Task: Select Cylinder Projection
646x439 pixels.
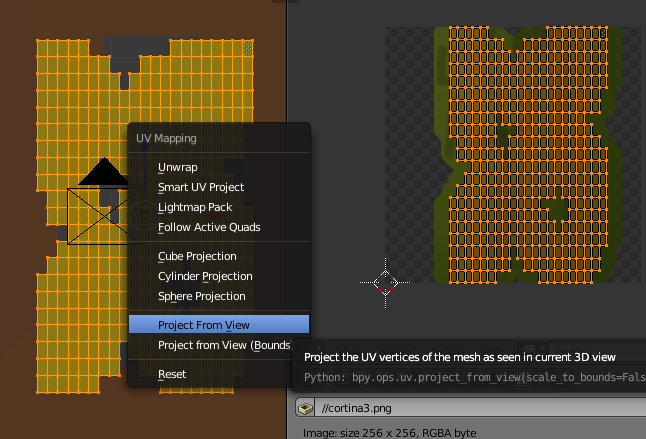Action: coord(219,276)
